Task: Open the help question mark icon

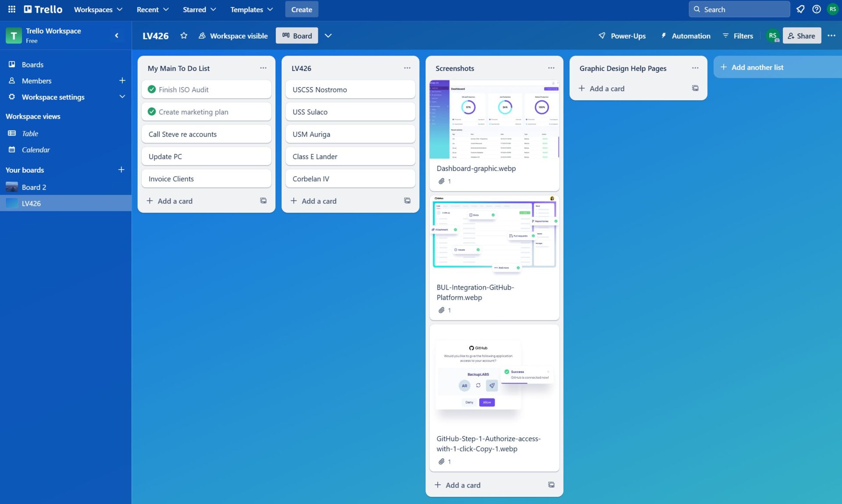Action: coord(816,9)
